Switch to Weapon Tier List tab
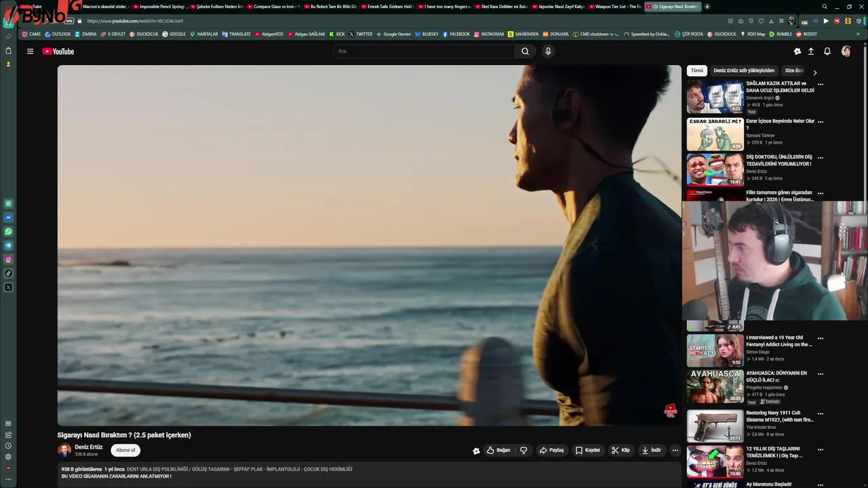The height and width of the screenshot is (488, 868). (616, 7)
